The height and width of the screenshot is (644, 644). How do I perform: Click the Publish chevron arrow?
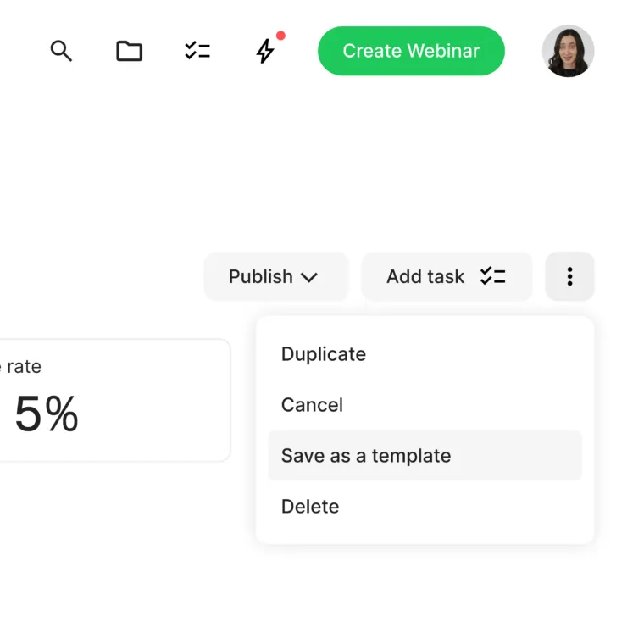[x=308, y=278]
